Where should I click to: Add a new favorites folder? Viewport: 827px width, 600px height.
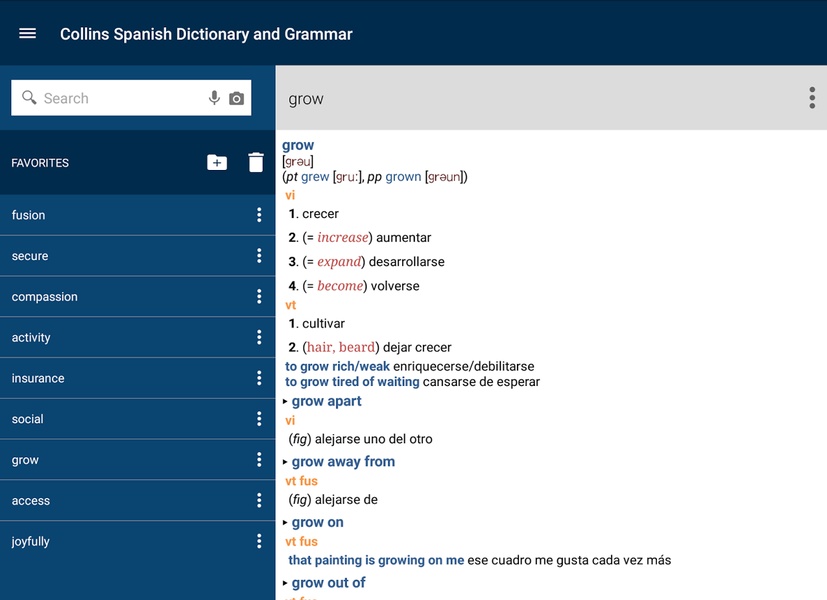pyautogui.click(x=217, y=162)
